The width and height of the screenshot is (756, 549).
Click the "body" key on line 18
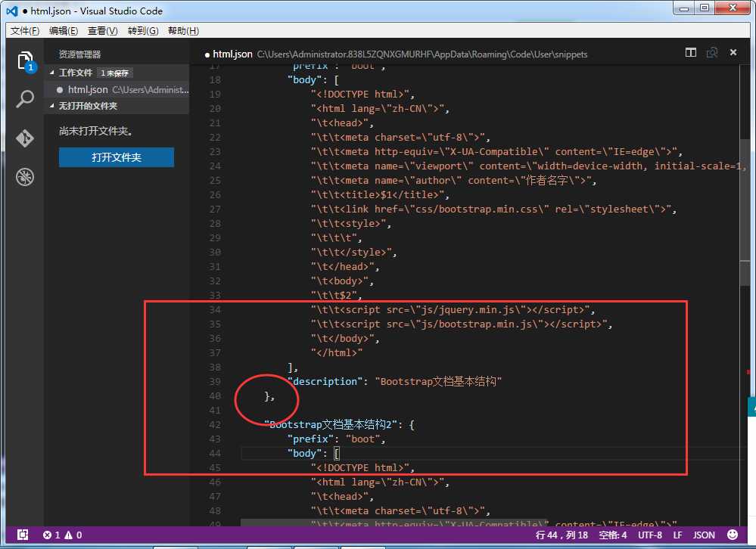coord(305,80)
